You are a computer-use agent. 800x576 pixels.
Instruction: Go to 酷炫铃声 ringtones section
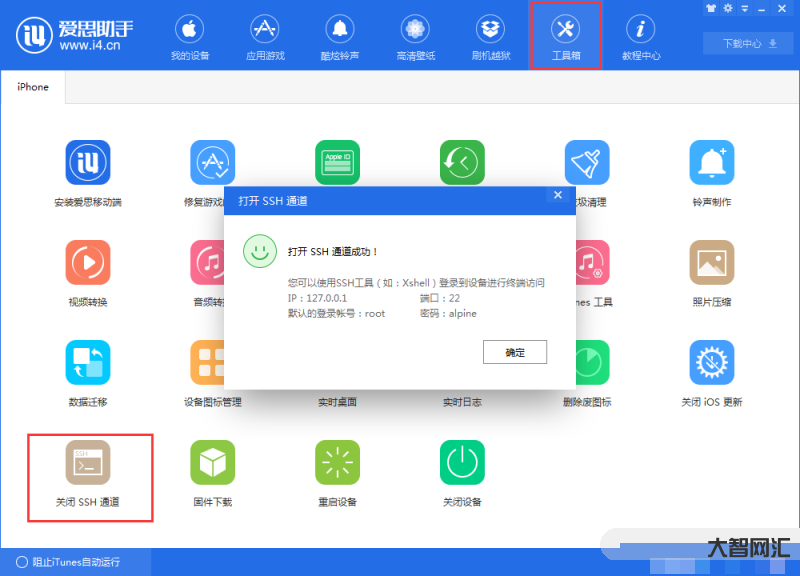pyautogui.click(x=340, y=37)
